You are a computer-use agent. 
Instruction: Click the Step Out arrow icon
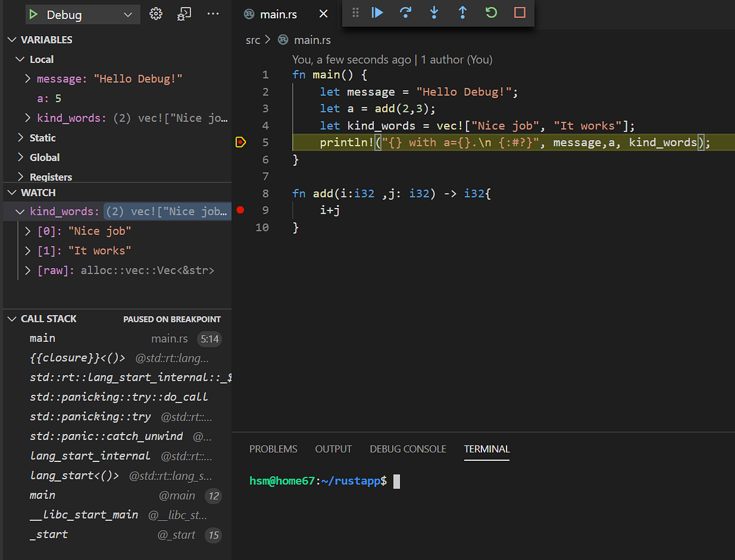point(462,13)
